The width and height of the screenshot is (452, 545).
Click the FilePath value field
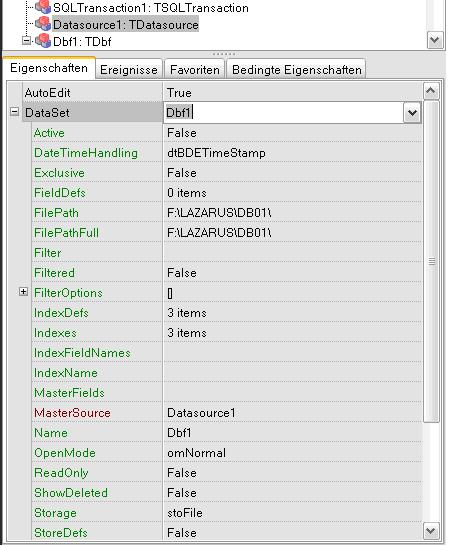click(x=292, y=213)
